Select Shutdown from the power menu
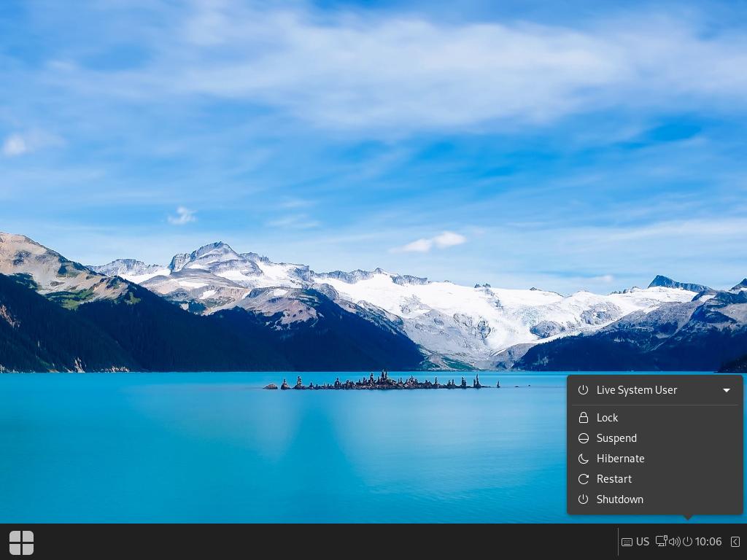747x560 pixels. [655, 499]
